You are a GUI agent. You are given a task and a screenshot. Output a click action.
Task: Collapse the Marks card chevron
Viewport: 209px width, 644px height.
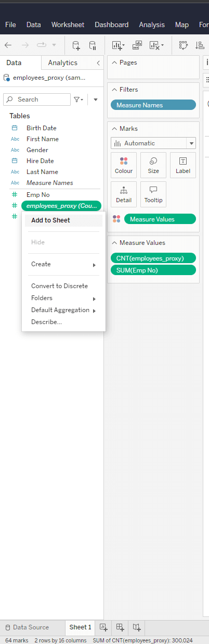(113, 129)
